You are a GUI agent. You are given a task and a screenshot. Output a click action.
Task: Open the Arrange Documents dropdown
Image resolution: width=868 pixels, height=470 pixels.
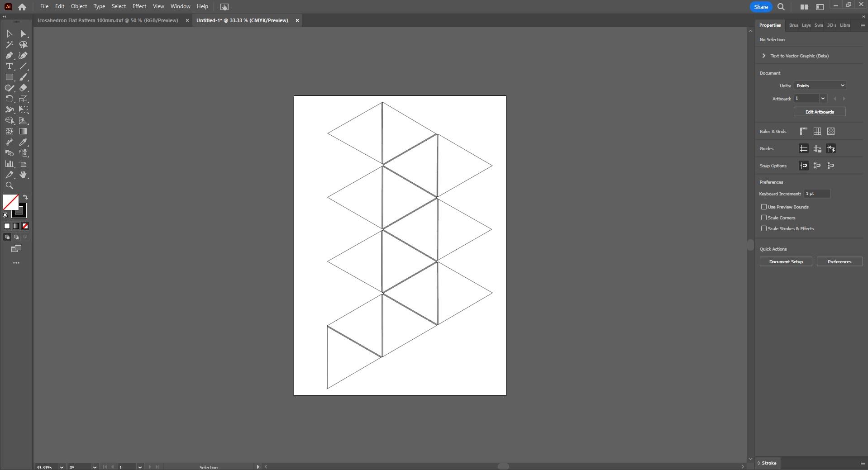point(804,7)
